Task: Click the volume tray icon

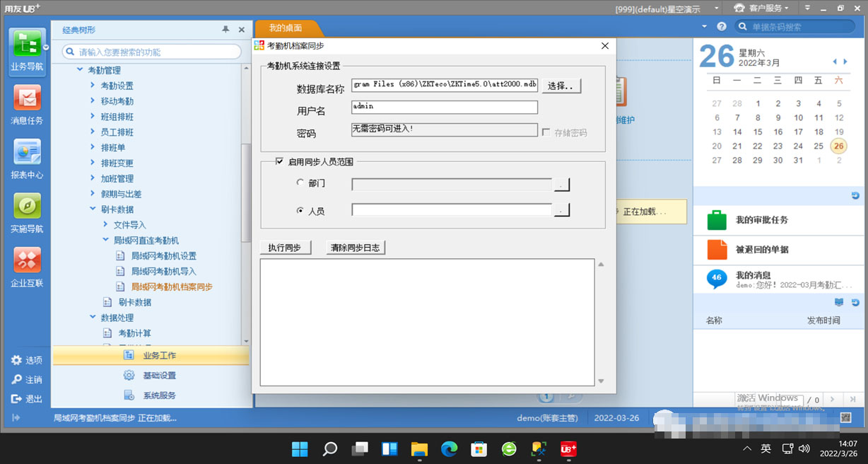Action: [804, 448]
